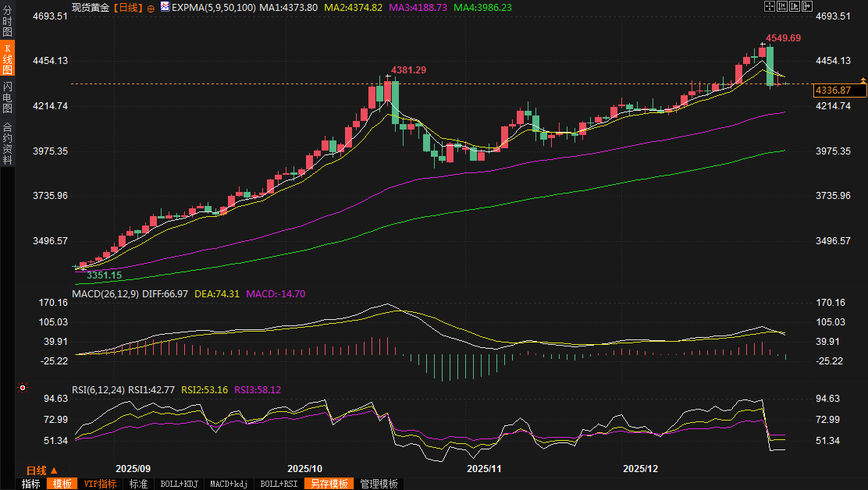Click the EXPMA indicator chart icon
The image size is (868, 490).
164,7
